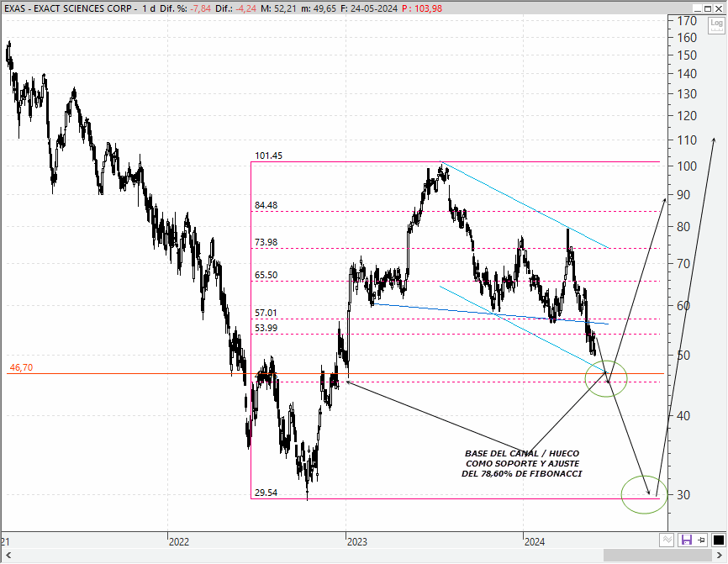Image resolution: width=728 pixels, height=564 pixels.
Task: Click the double chevron zigzag icon
Action: tap(667, 540)
